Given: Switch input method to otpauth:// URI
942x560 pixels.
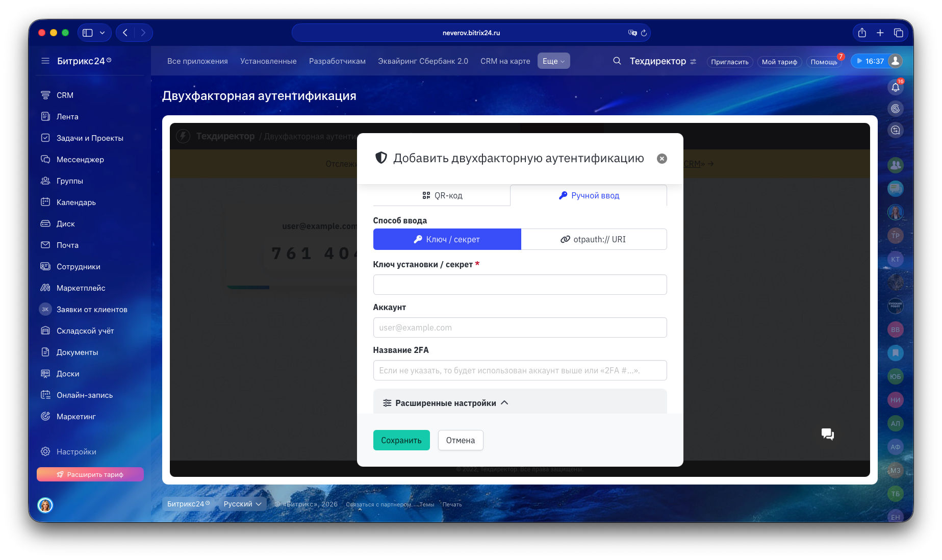Looking at the screenshot, I should (x=594, y=239).
